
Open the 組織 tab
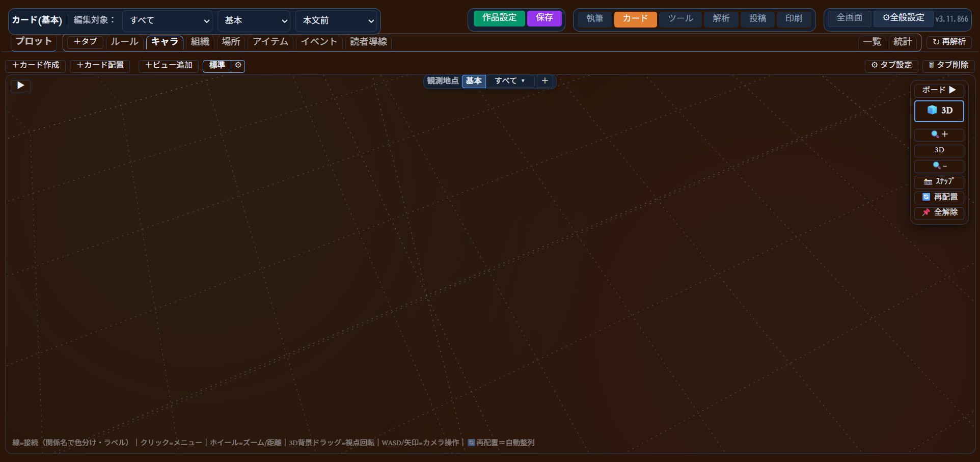coord(200,42)
